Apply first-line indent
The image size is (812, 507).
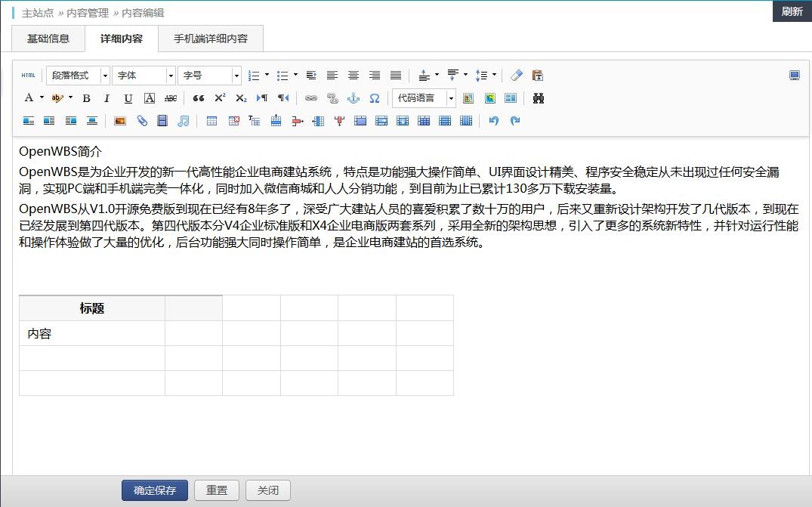point(311,76)
